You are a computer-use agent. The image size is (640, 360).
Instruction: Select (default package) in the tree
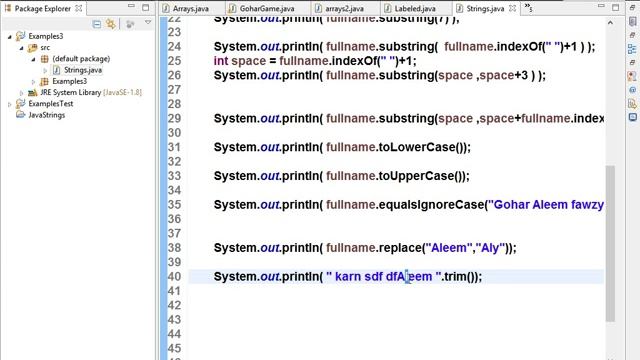click(x=81, y=59)
